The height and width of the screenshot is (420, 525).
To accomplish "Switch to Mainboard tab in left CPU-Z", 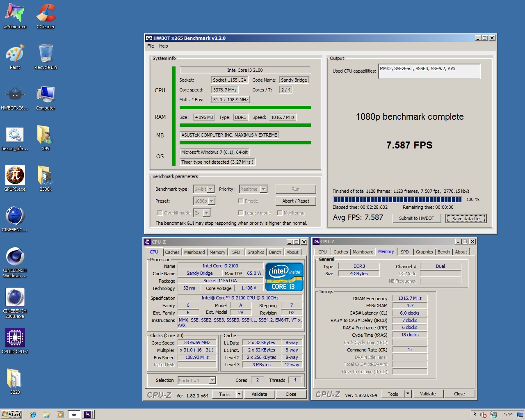I will pyautogui.click(x=194, y=252).
